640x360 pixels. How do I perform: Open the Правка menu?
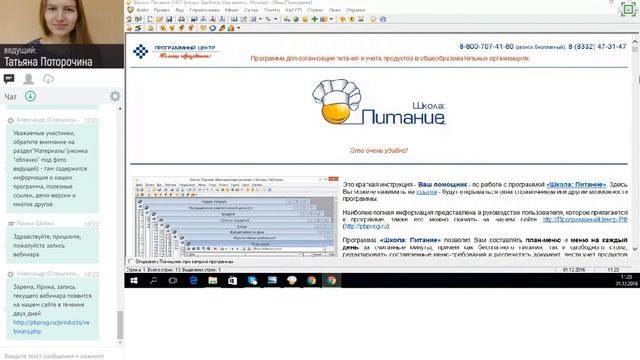point(162,10)
